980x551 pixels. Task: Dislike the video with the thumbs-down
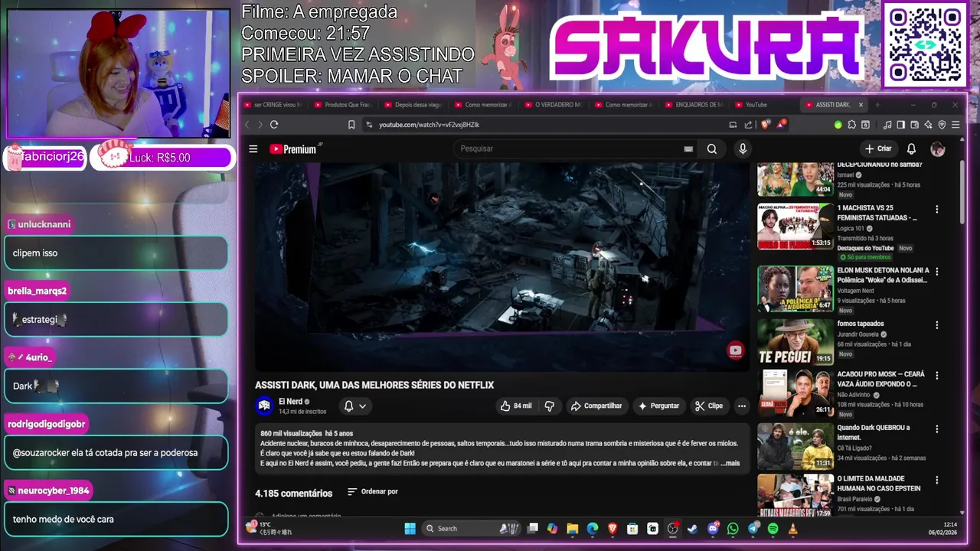(x=550, y=406)
